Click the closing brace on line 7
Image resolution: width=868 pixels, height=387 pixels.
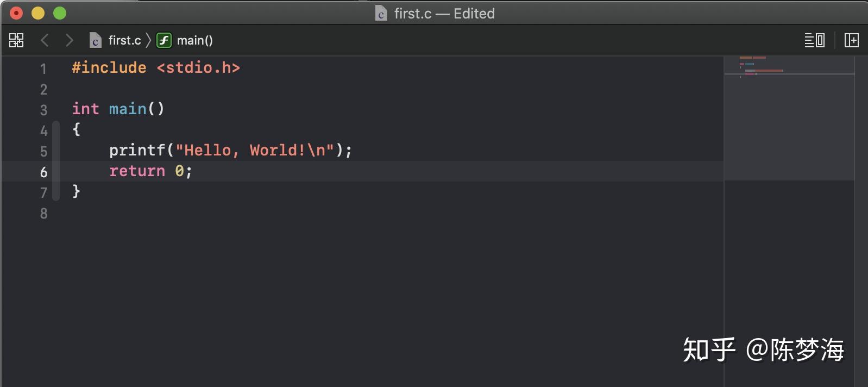[76, 191]
